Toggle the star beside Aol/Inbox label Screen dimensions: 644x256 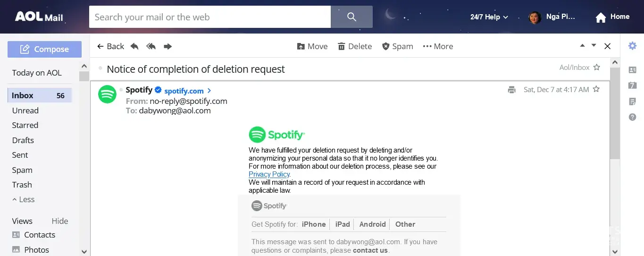click(597, 68)
